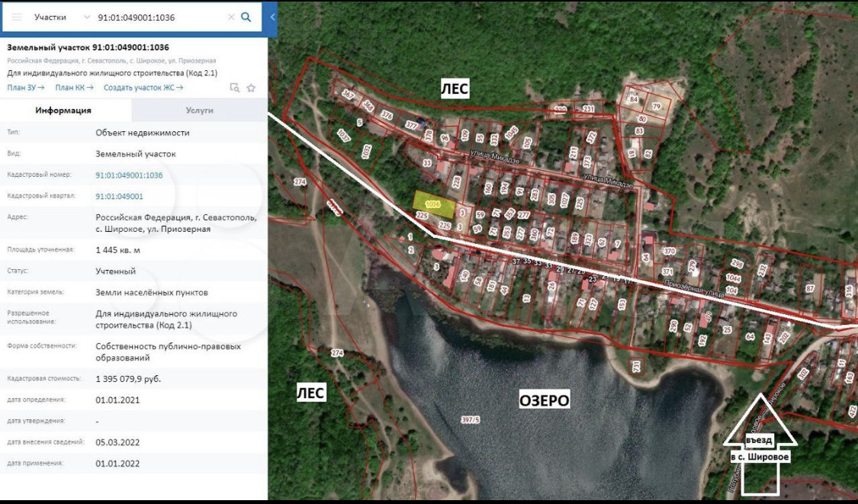Click parcel 231 near the forest

click(x=588, y=109)
